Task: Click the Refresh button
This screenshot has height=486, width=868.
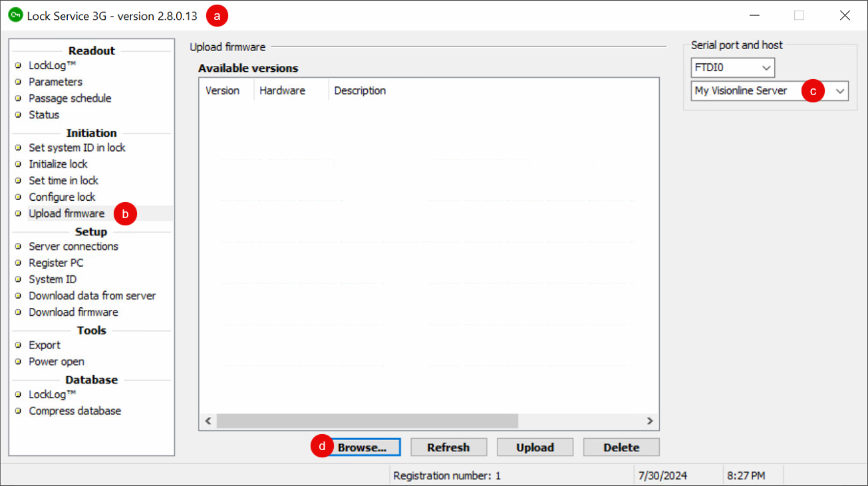Action: pyautogui.click(x=448, y=447)
